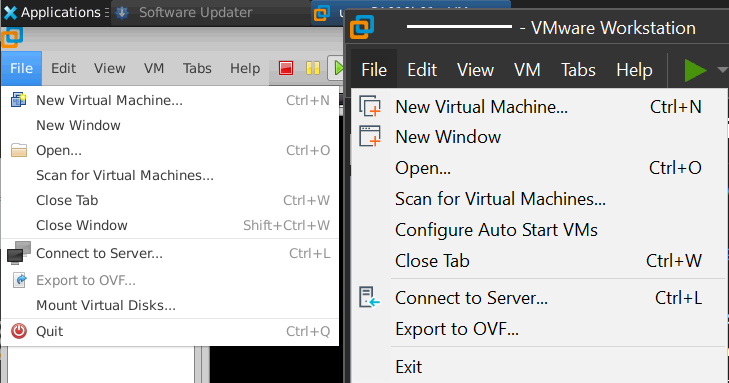Open the dropdown arrow beside green play button
Viewport: 729px width, 383px height.
pos(722,70)
